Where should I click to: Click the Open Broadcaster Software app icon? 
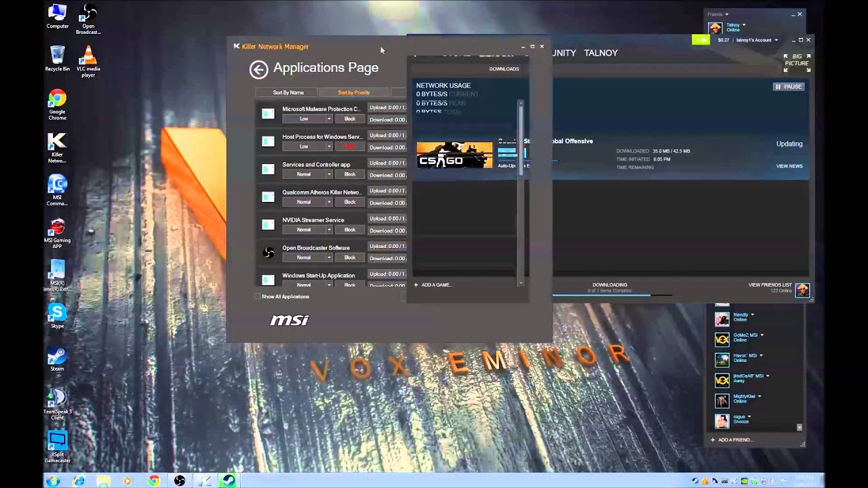point(269,253)
